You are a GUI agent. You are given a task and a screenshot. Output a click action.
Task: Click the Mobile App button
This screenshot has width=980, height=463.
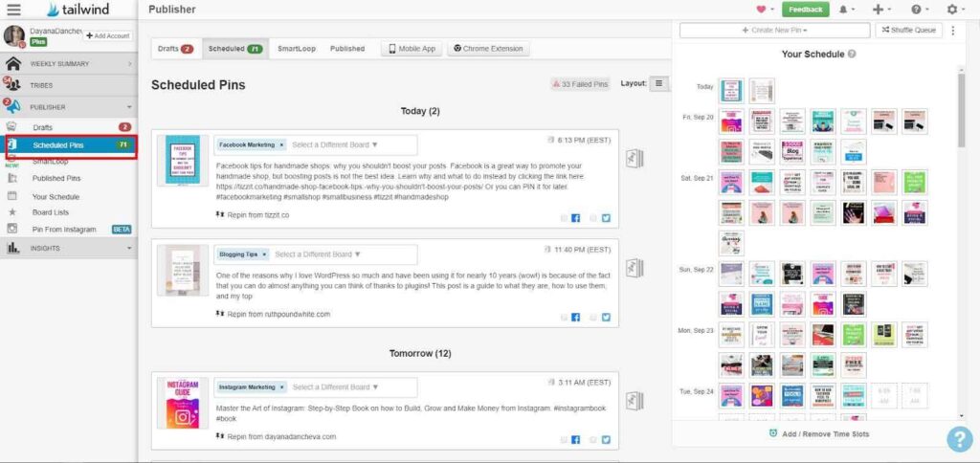pyautogui.click(x=412, y=49)
